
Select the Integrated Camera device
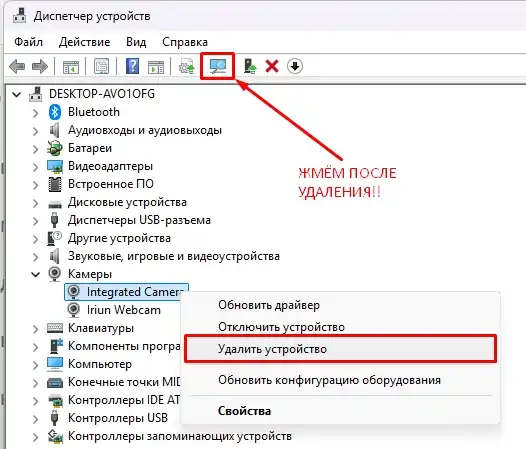[x=126, y=292]
